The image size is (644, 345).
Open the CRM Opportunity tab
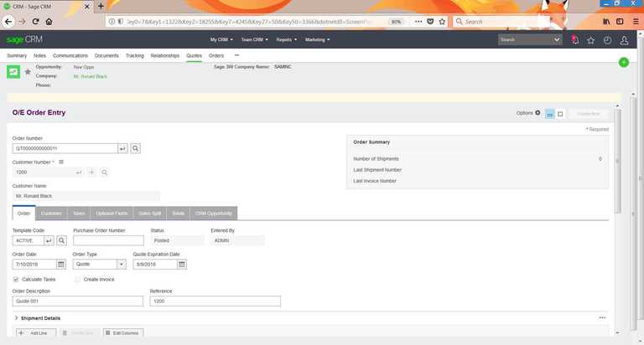pos(214,214)
